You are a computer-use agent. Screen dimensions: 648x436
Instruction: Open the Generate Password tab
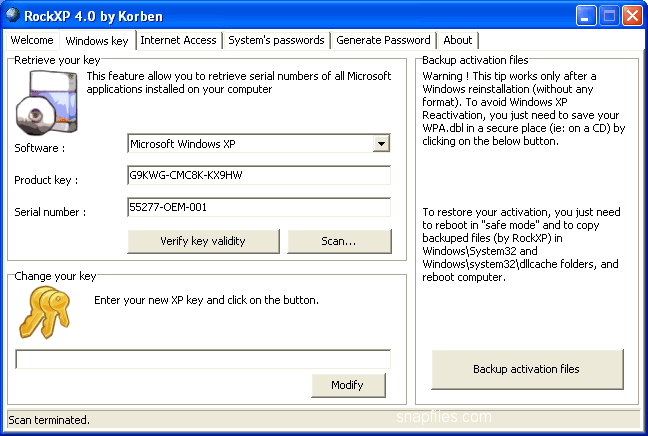pos(383,41)
